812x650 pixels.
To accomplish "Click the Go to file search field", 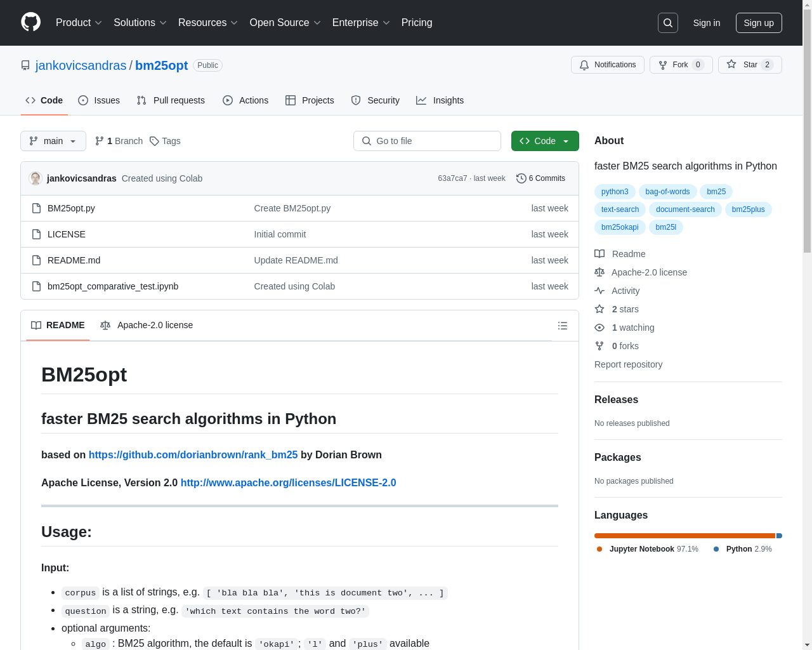I will [427, 141].
